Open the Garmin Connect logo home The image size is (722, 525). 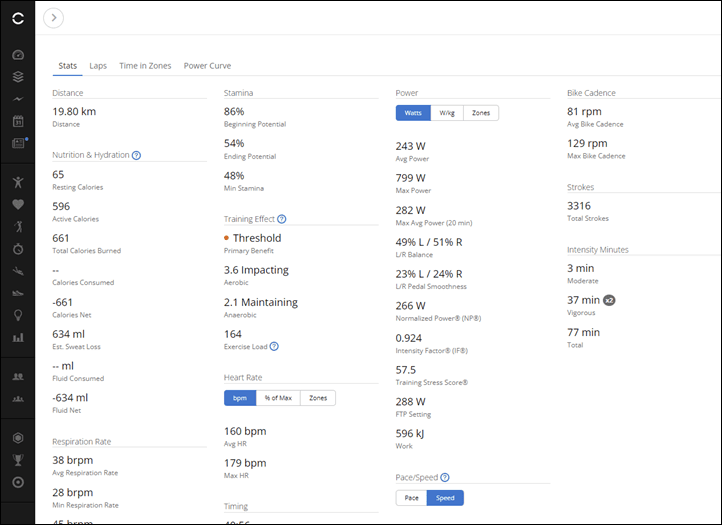click(18, 18)
